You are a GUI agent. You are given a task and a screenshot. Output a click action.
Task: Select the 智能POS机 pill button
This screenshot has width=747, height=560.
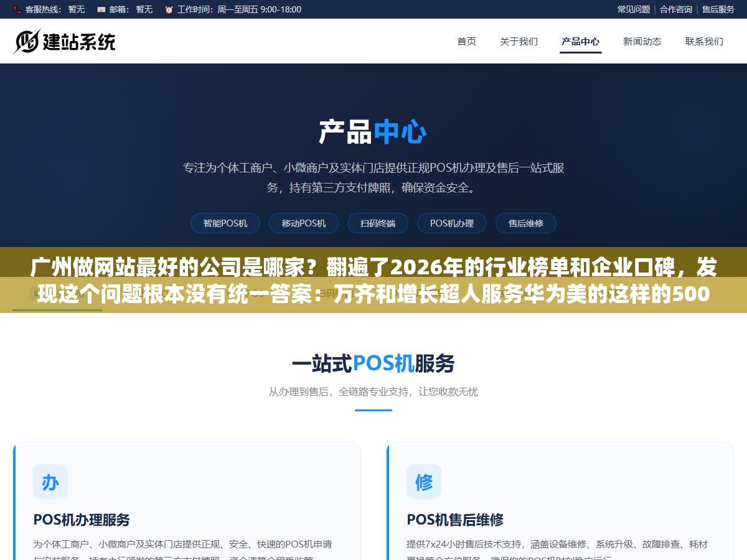pyautogui.click(x=225, y=223)
